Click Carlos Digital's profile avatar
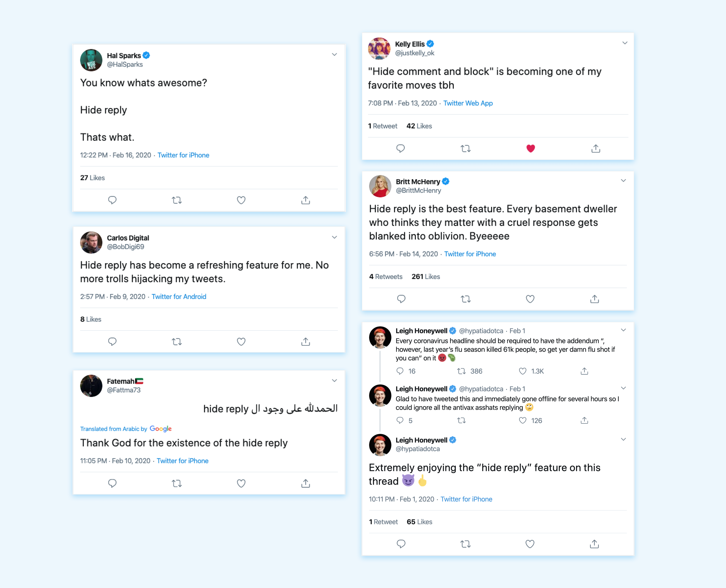 [91, 243]
